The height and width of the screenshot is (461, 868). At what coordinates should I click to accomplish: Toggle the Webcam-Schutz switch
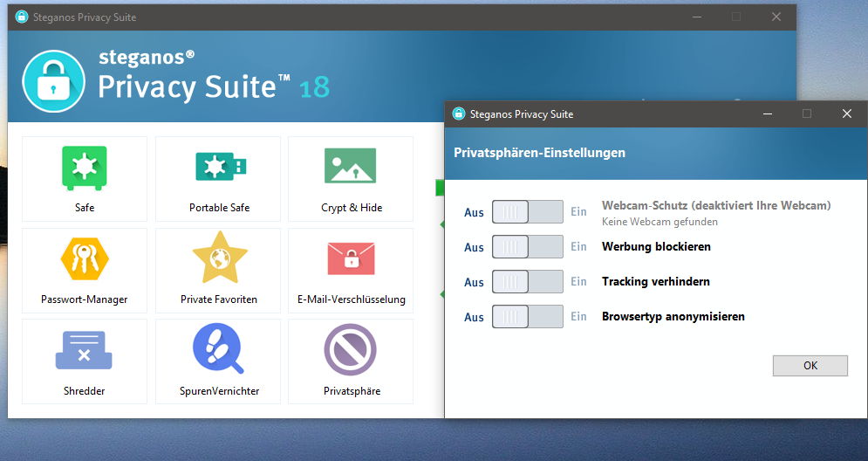click(x=528, y=211)
